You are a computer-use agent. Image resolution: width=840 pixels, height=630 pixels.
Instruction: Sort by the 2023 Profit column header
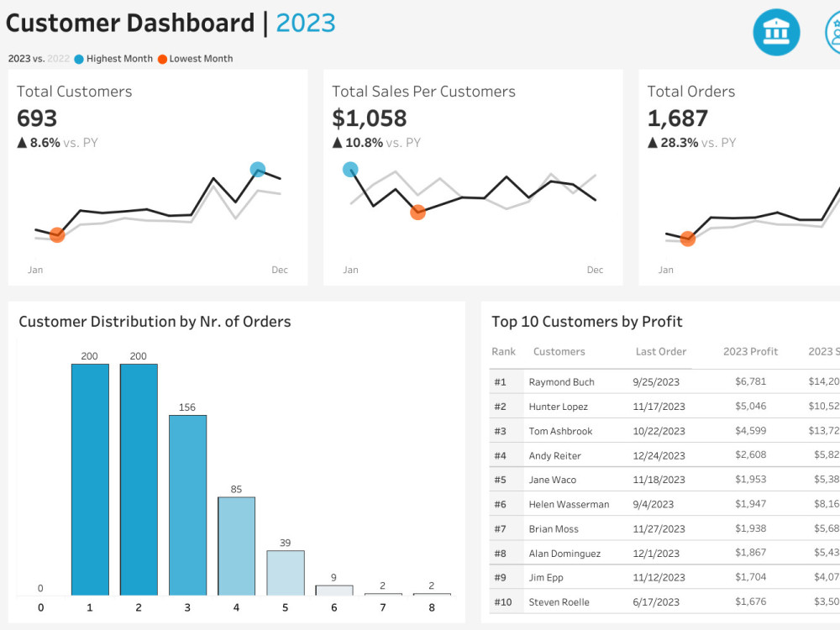click(x=750, y=351)
